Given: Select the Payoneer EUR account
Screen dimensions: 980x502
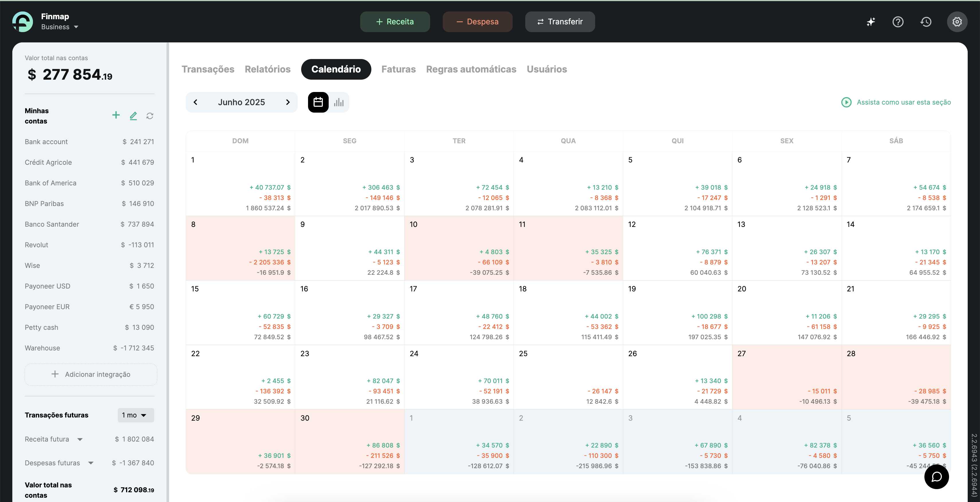Looking at the screenshot, I should pos(89,307).
